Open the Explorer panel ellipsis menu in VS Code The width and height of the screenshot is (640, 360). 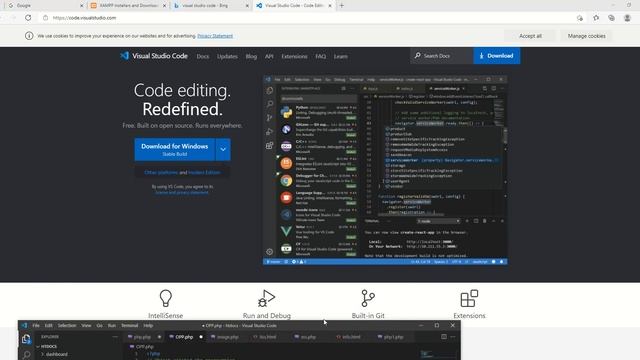(115, 337)
